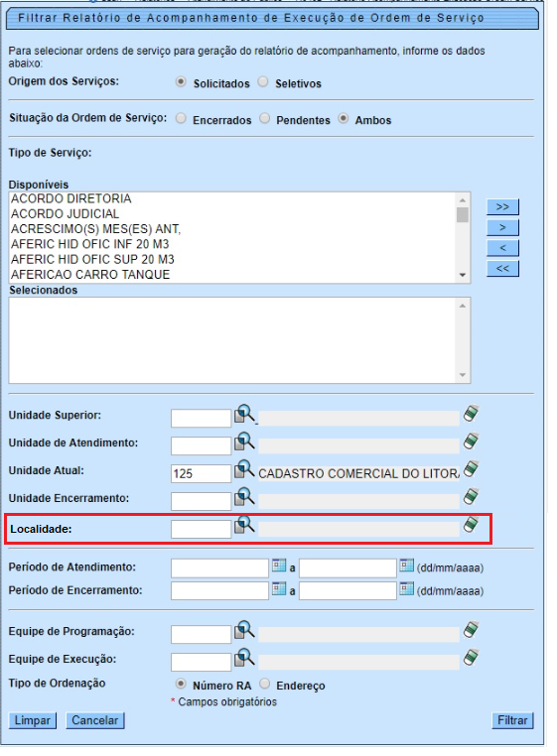This screenshot has width=557, height=756.
Task: Sort by Endereço
Action: tap(264, 684)
